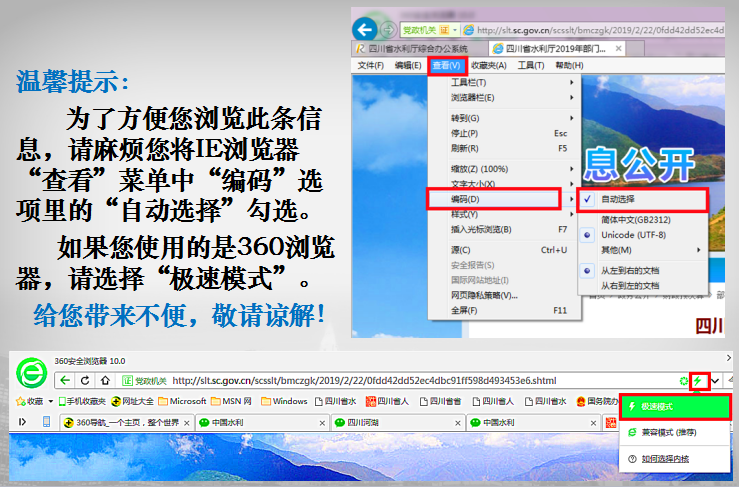Switch to 360导航 tab
Screen dimensions: 739x487
pyautogui.click(x=126, y=422)
